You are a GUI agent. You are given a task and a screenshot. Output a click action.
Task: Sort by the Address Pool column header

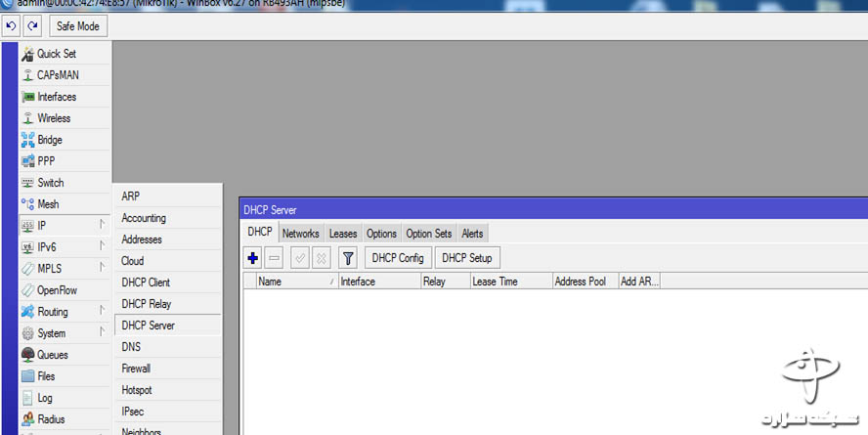[x=586, y=282]
